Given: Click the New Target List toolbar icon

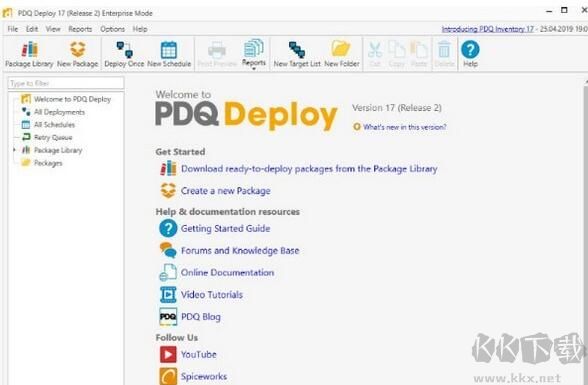Looking at the screenshot, I should point(297,54).
